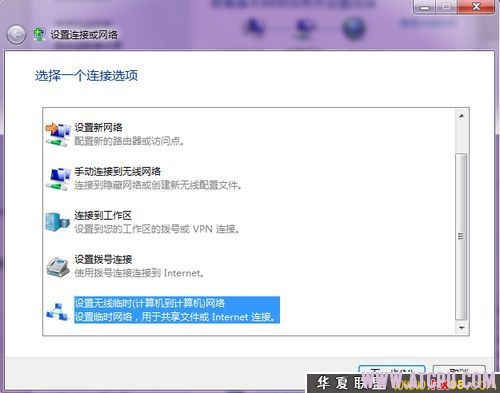Click description 配置新的路由器或访问点
500x393 pixels.
point(129,141)
